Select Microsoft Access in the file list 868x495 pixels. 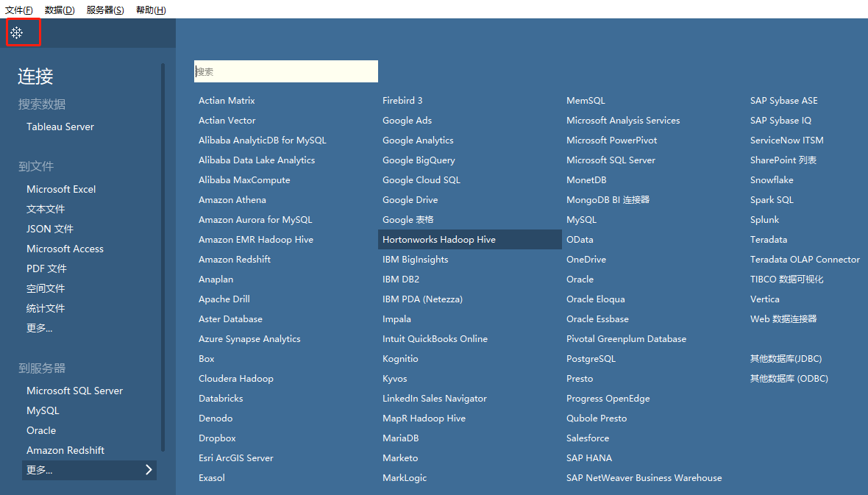[65, 249]
